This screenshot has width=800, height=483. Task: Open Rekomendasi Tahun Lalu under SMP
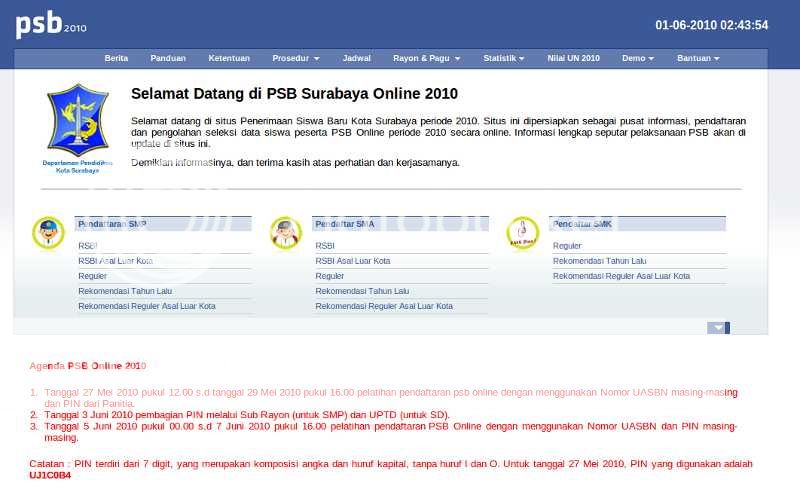tap(125, 291)
